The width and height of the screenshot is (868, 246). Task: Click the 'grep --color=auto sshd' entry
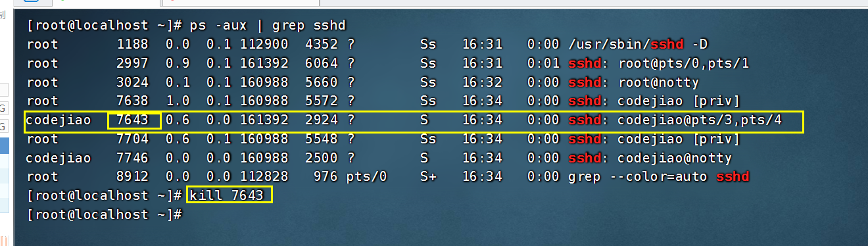point(659,177)
